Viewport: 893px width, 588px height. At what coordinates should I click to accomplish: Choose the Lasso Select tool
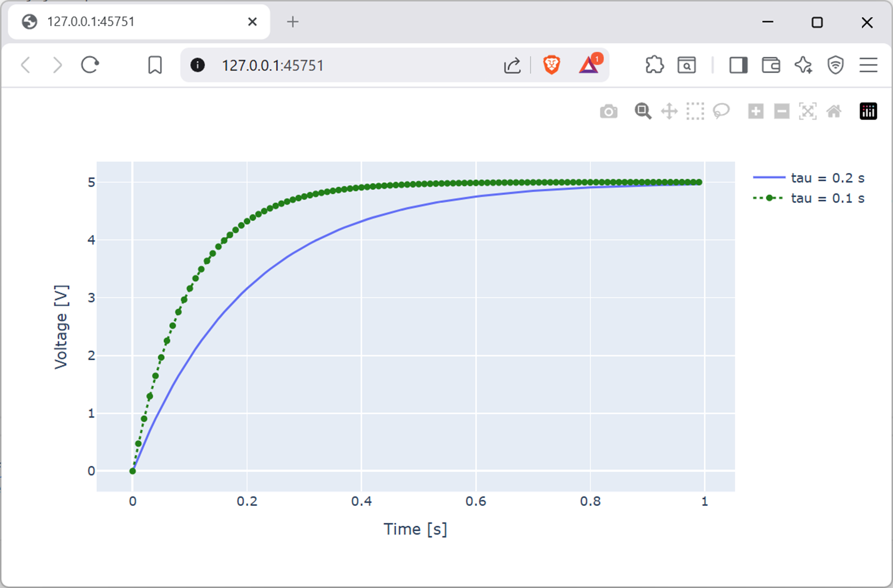tap(721, 111)
